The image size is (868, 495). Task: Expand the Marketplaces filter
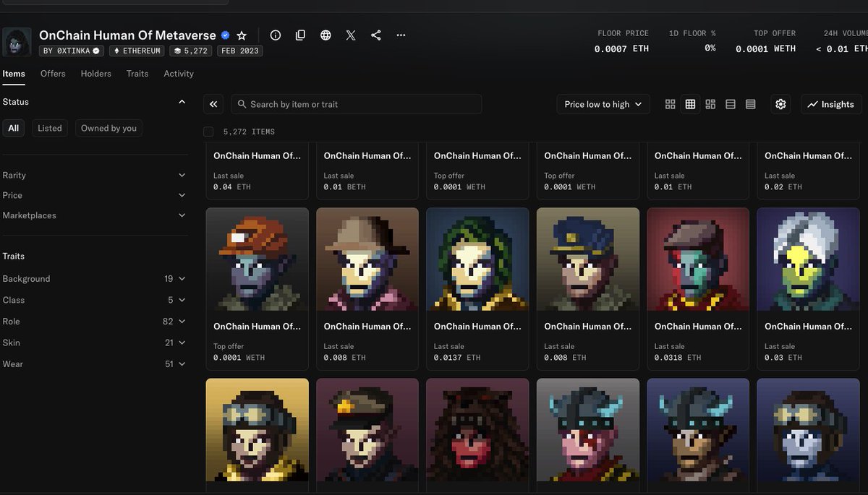(x=94, y=215)
